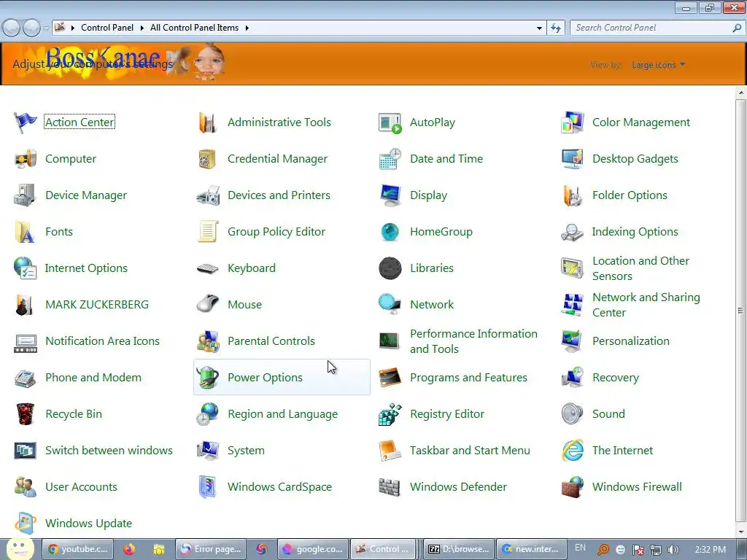The image size is (747, 560).
Task: Expand the arrow after All Control Panel Items
Action: [247, 28]
